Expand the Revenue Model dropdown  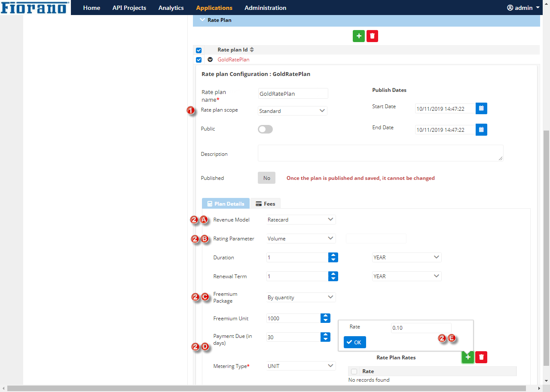coord(301,219)
